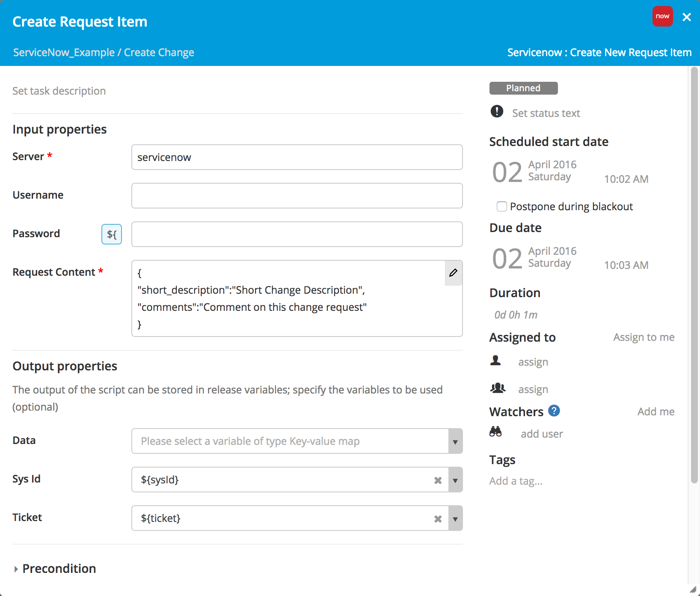Click the due time 10:03 AM

point(626,265)
